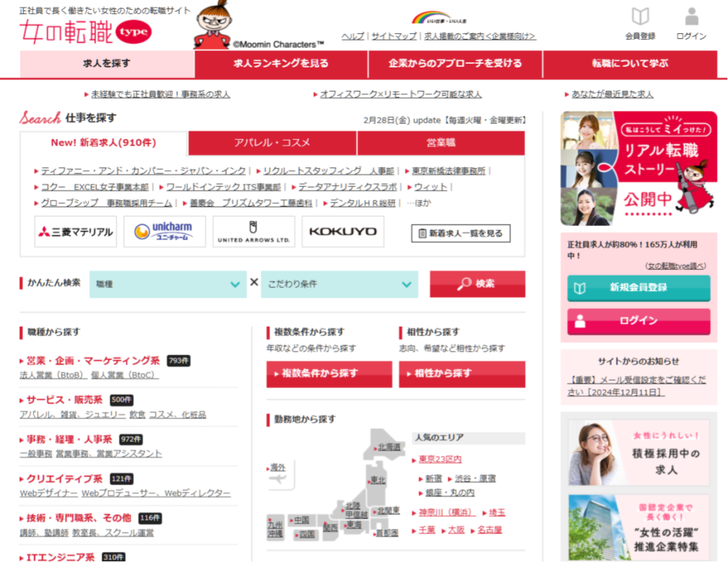Click the 女の転職 type site logo

(85, 32)
